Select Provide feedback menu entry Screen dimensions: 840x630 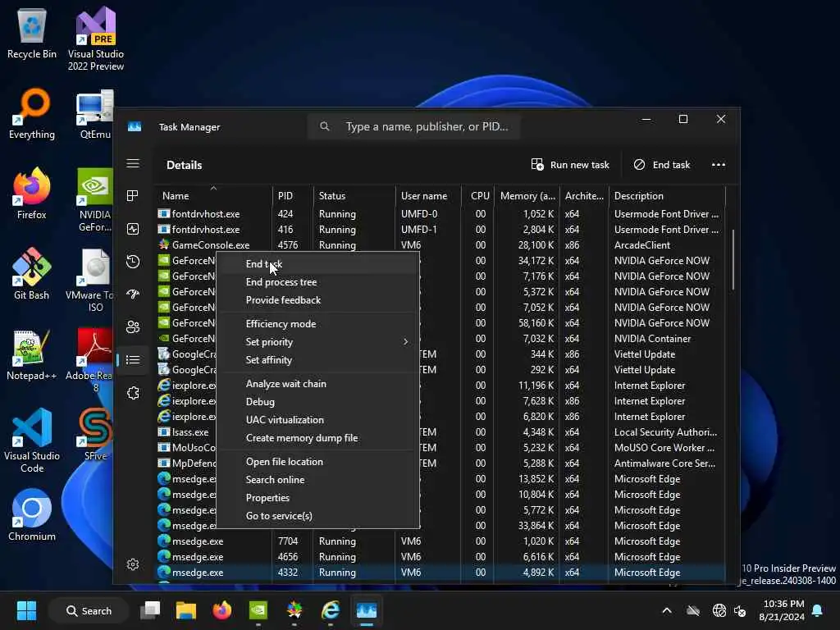(x=317, y=300)
